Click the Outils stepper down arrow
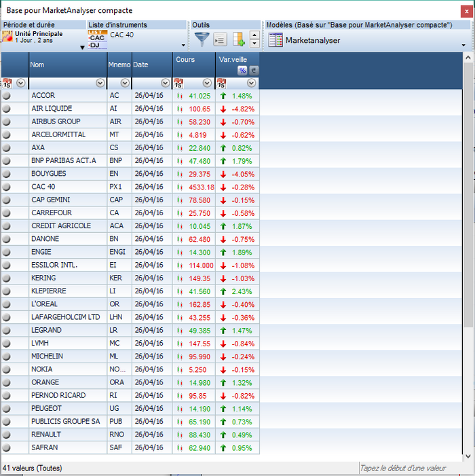The image size is (475, 476). point(254,43)
